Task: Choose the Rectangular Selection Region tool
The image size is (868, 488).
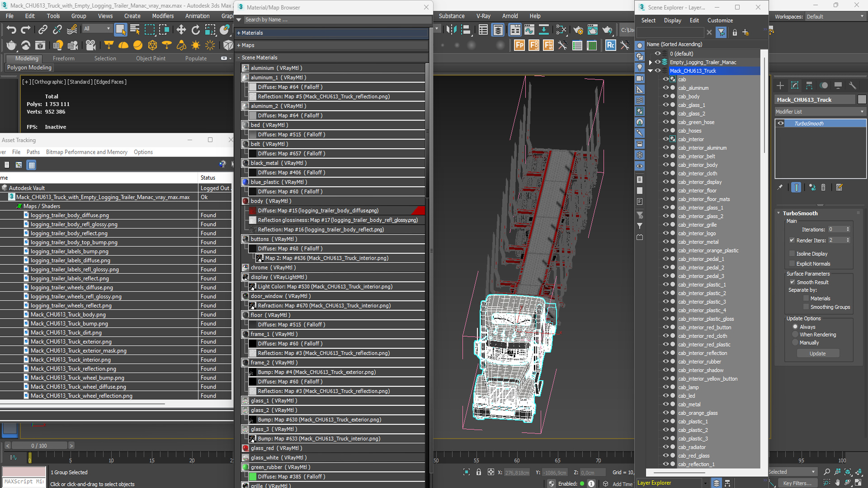Action: click(x=149, y=30)
